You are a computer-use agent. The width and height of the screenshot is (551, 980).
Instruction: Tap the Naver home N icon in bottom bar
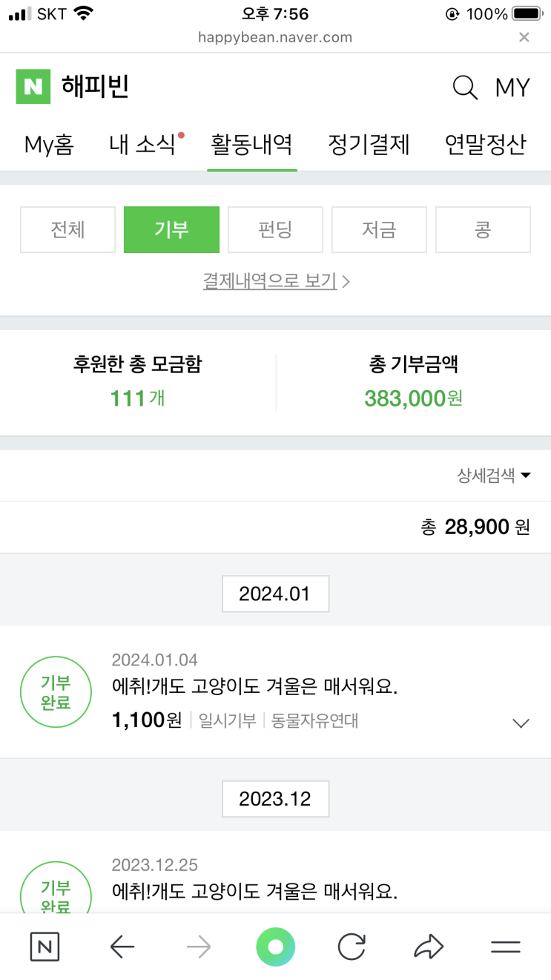(x=44, y=947)
